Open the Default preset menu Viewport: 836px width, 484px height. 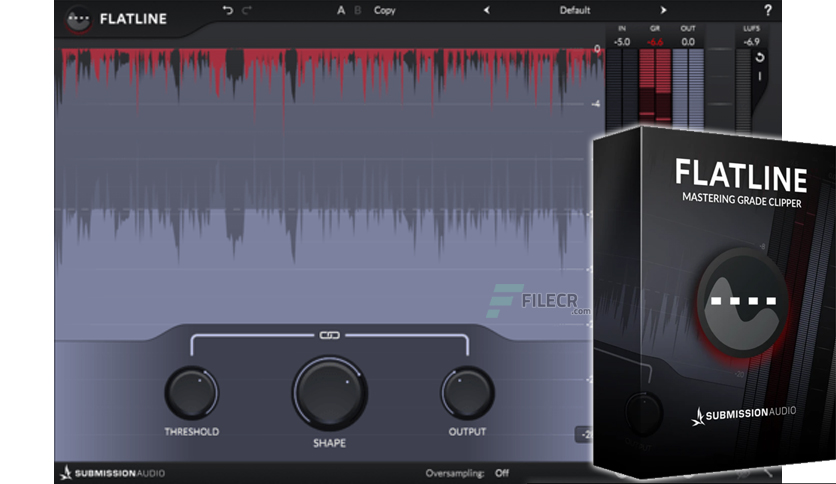point(575,10)
